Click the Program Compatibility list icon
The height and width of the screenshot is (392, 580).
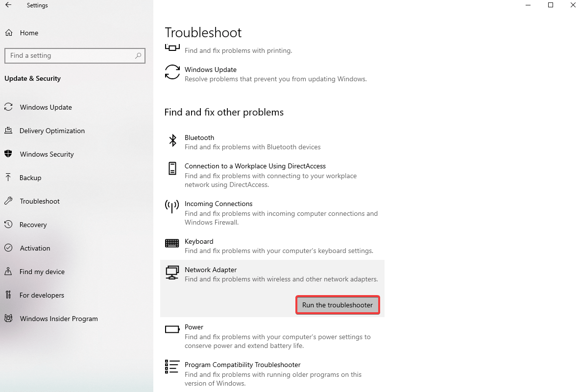point(172,367)
